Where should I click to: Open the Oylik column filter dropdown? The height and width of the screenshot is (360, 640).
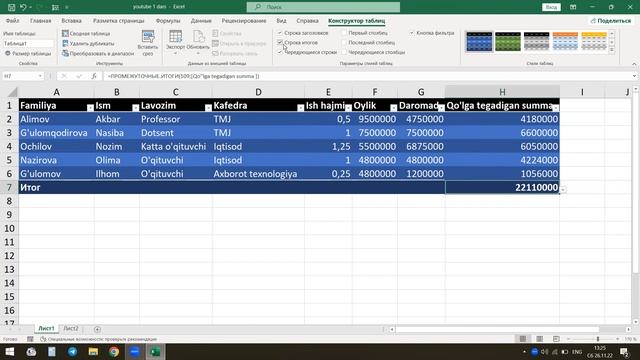(393, 108)
